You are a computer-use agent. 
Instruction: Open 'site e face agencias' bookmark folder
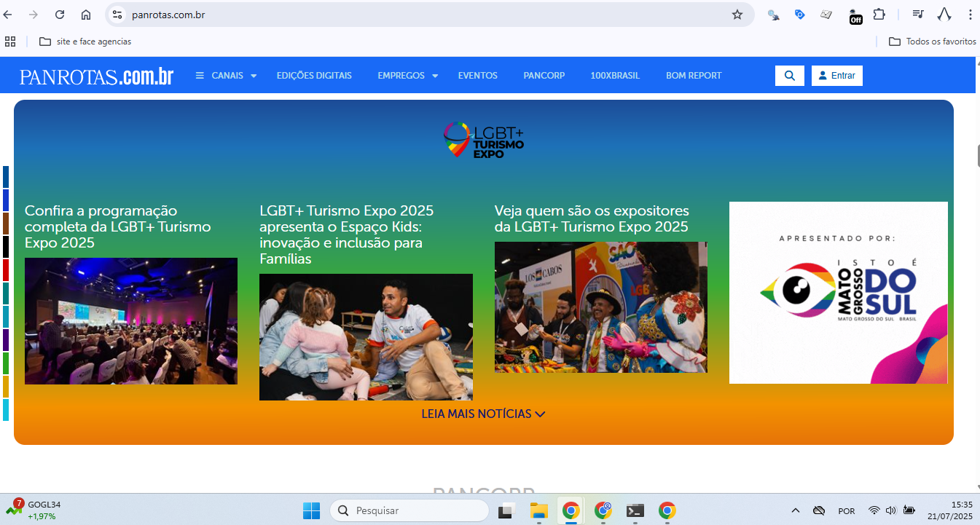[85, 42]
